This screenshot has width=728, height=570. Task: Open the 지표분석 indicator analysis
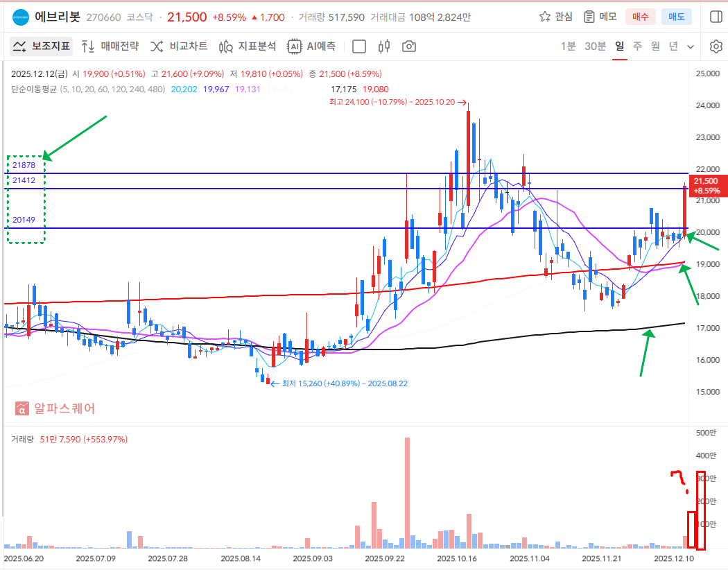[x=248, y=46]
